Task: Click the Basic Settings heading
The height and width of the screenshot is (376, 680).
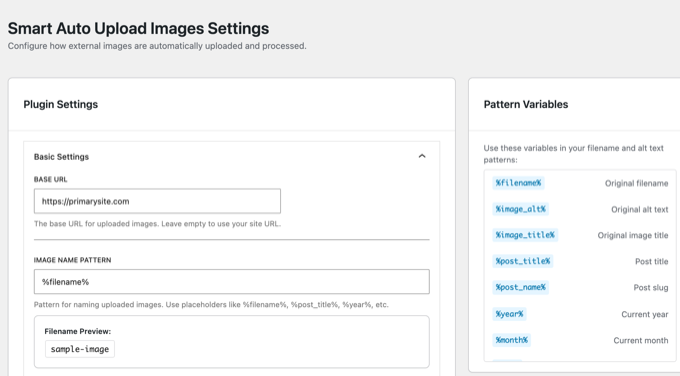Action: (61, 157)
